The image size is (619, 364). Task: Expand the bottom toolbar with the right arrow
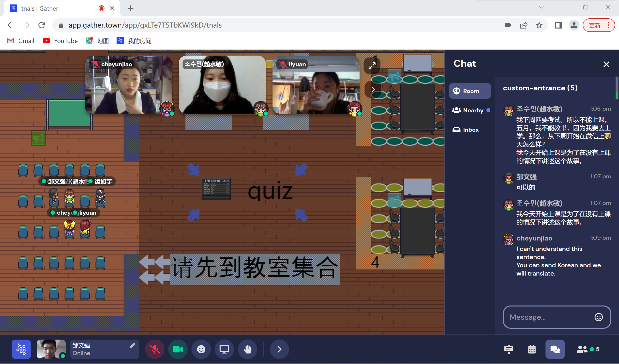pyautogui.click(x=279, y=349)
